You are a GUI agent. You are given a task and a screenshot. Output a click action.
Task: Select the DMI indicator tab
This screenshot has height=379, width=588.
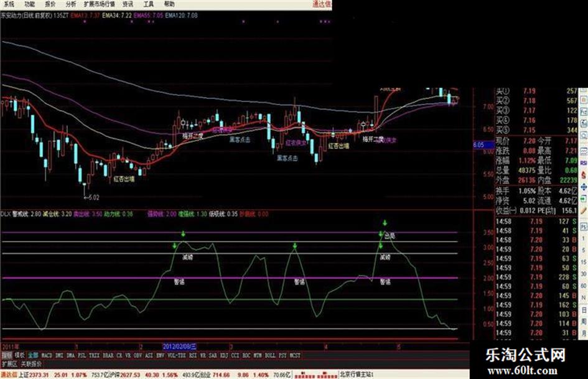(59, 355)
